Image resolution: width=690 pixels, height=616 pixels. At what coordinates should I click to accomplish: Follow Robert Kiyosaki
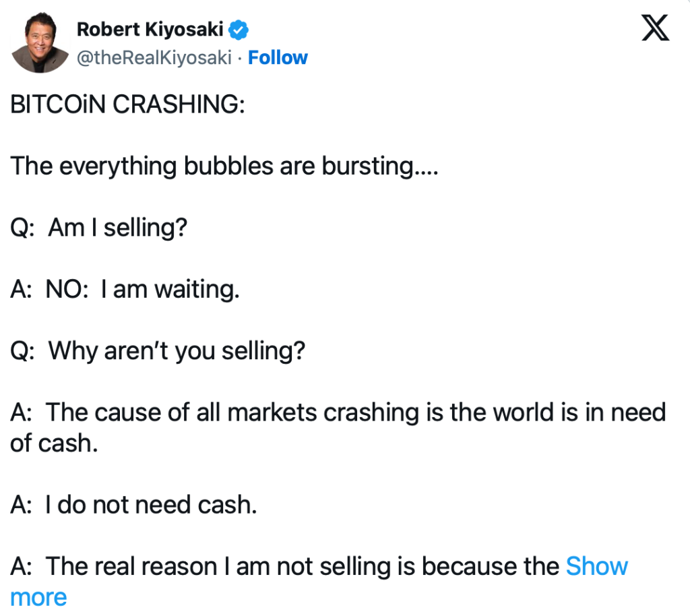(278, 58)
